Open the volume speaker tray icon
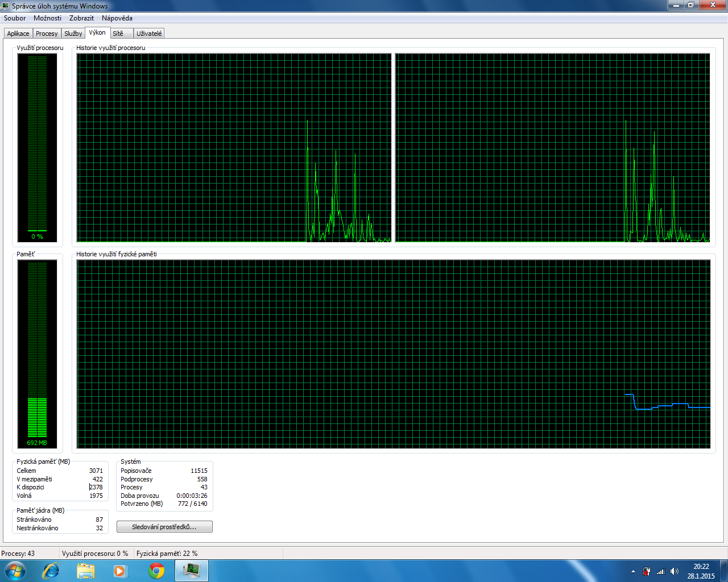The height and width of the screenshot is (582, 728). [675, 571]
